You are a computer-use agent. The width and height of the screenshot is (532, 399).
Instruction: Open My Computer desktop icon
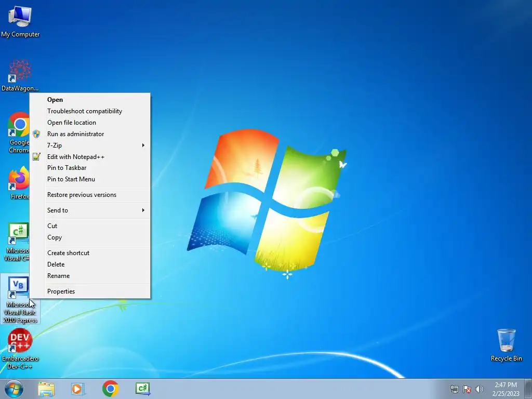pos(20,21)
